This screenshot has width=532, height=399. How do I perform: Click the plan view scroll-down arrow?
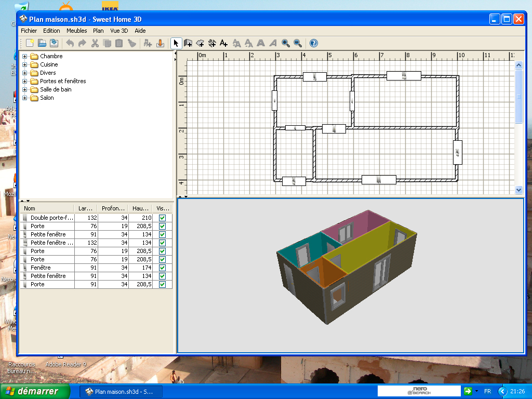[x=518, y=190]
